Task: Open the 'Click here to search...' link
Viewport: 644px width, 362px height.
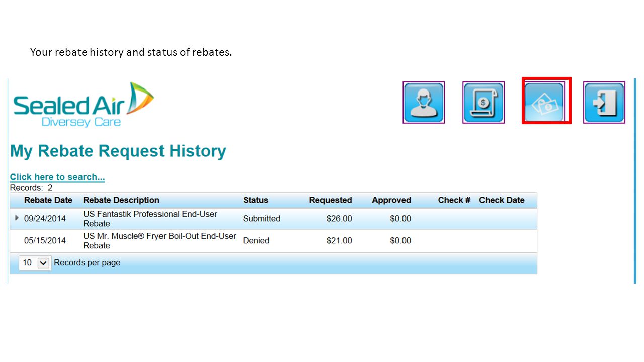Action: tap(57, 177)
